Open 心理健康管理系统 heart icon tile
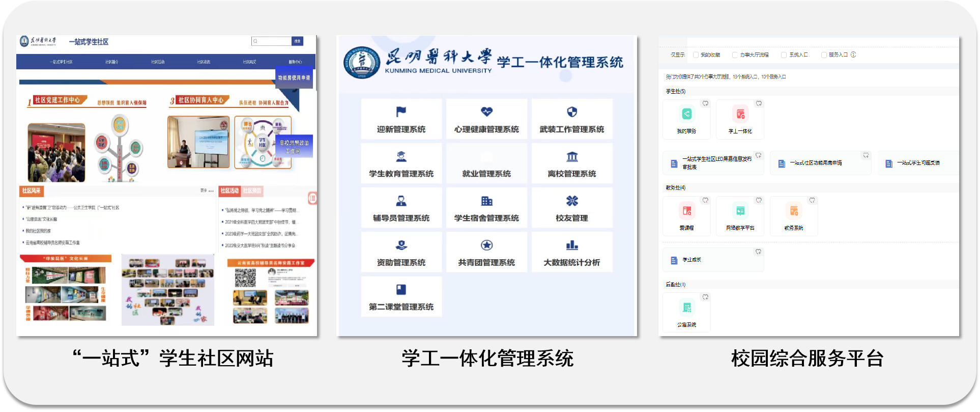This screenshot has width=980, height=412. tap(486, 119)
